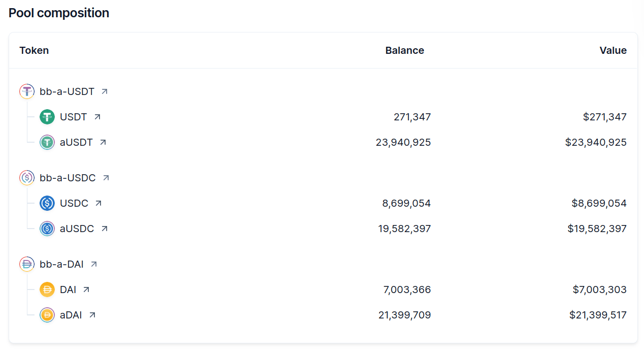
Task: Open external link arrow next to bb-a-USDT
Action: point(105,91)
